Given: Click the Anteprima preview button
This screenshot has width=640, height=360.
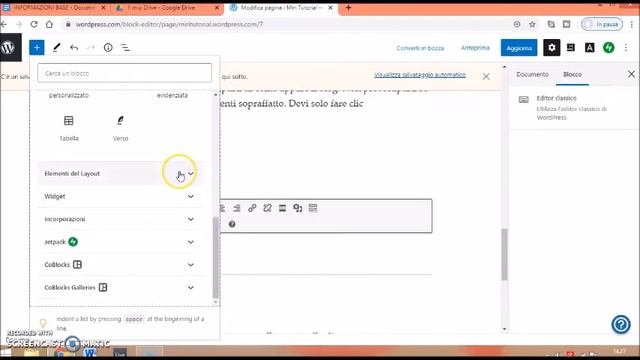Looking at the screenshot, I should click(x=475, y=48).
